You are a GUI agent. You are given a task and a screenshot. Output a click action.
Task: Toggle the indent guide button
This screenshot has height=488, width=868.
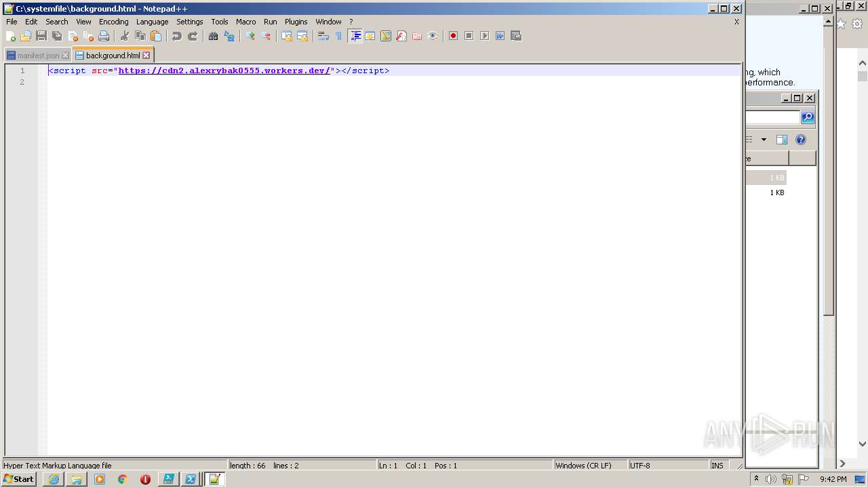pyautogui.click(x=355, y=36)
